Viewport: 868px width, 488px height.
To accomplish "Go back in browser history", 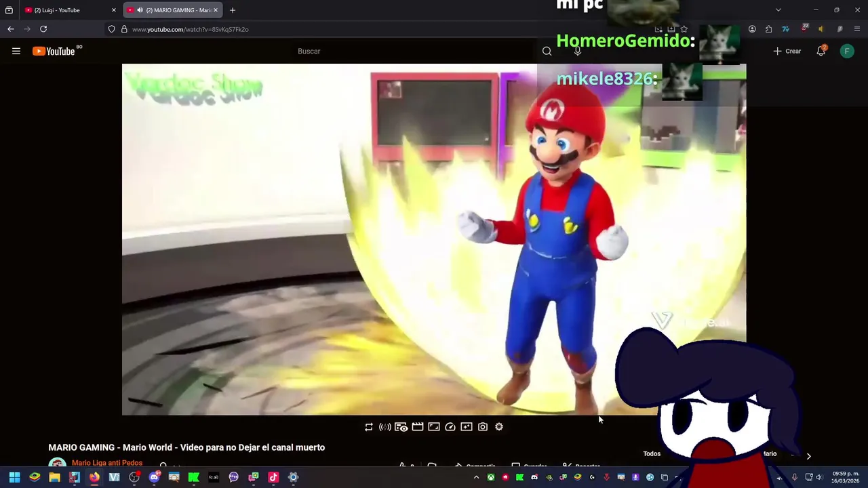I will click(x=11, y=29).
